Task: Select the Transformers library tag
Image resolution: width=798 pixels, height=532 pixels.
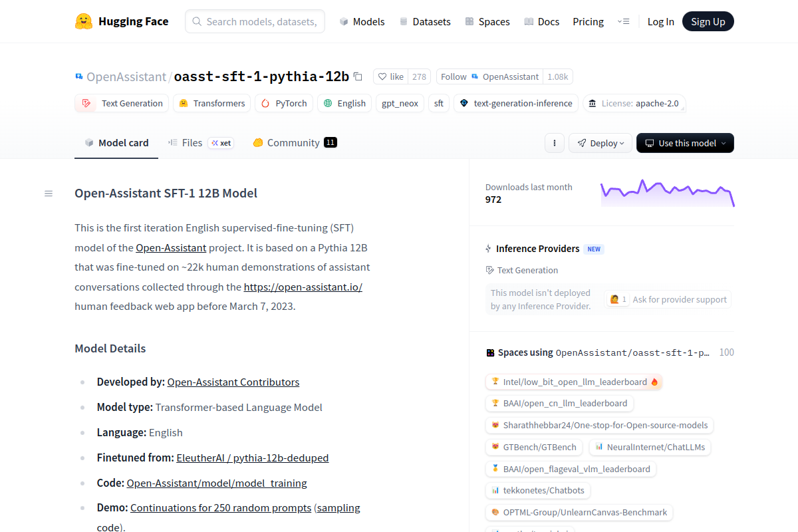Action: (x=211, y=103)
